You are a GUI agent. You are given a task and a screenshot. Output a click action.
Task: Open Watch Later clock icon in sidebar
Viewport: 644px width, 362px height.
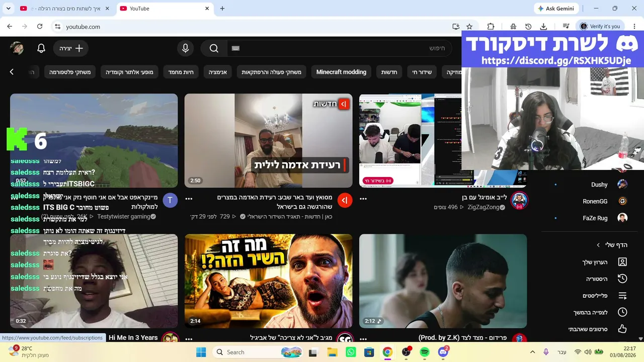(622, 312)
